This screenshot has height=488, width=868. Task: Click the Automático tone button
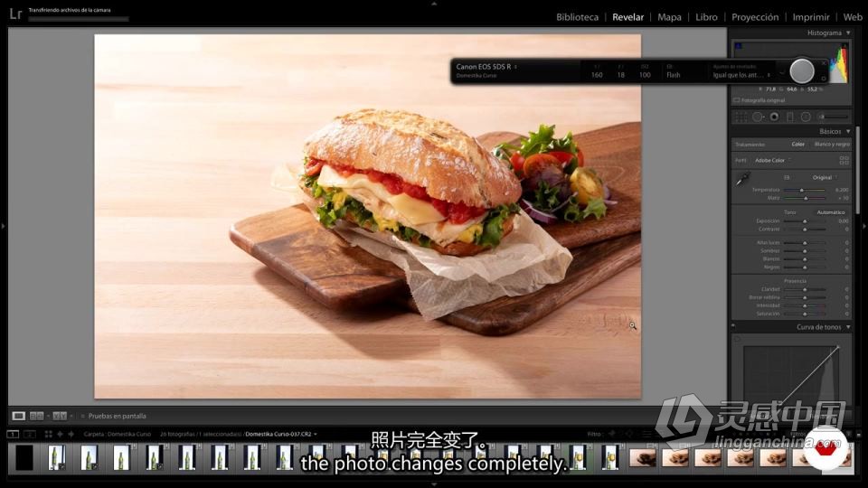point(830,212)
